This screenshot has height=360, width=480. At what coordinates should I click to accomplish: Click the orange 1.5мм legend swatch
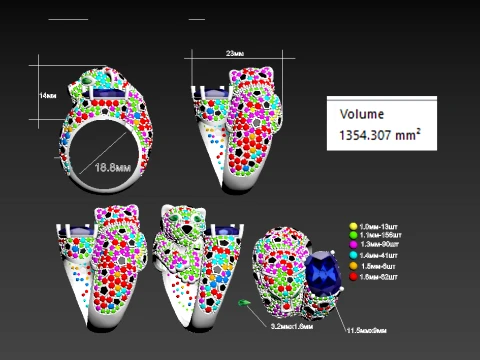coord(353,266)
